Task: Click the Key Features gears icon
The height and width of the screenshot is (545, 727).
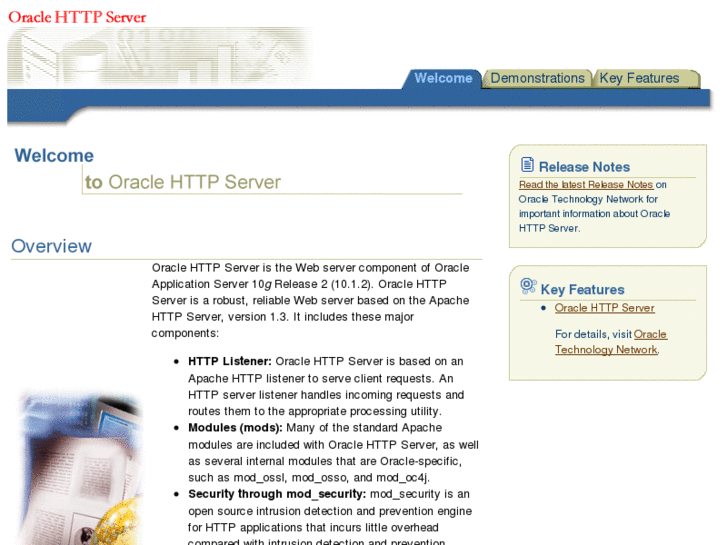Action: pos(529,286)
